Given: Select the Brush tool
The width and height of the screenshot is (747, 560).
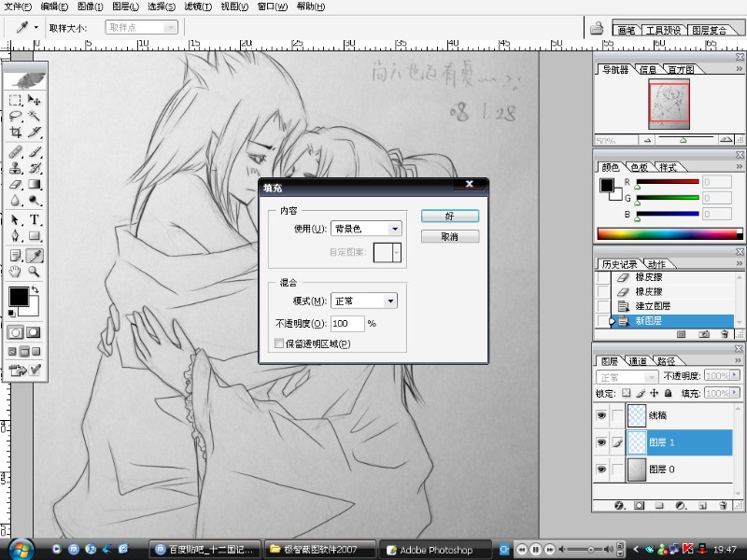Looking at the screenshot, I should pos(34,152).
